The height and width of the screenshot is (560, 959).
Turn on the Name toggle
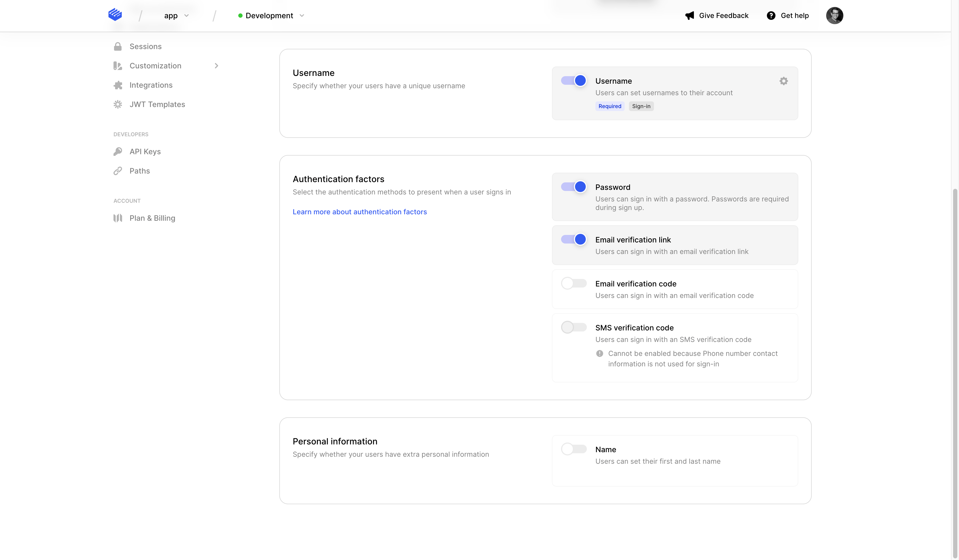click(x=573, y=449)
